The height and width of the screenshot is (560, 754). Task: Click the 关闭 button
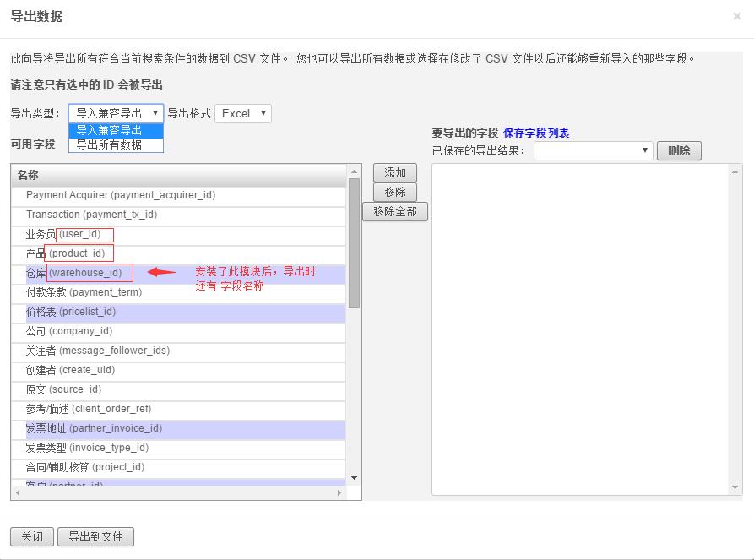[x=32, y=536]
